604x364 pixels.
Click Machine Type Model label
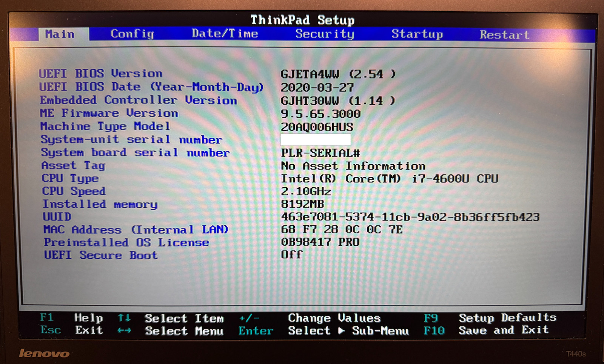pyautogui.click(x=105, y=126)
